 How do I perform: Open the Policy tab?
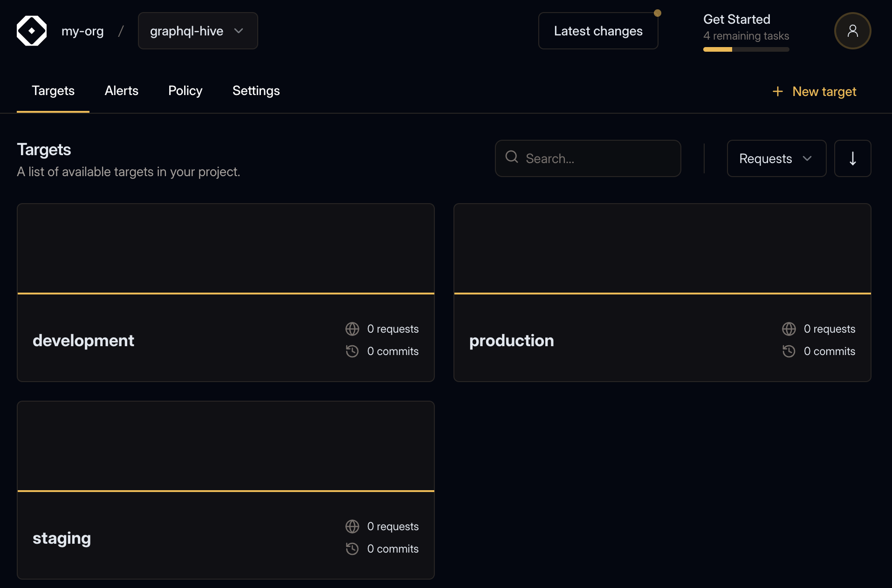coord(185,91)
